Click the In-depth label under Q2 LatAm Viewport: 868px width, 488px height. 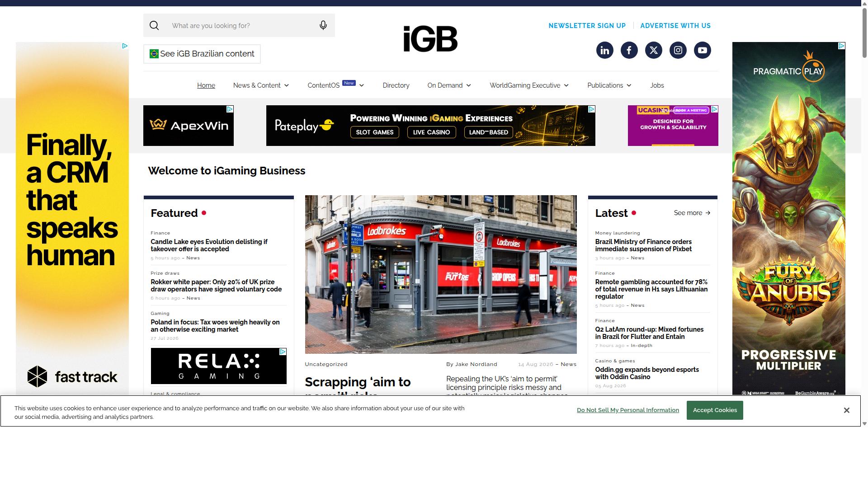[642, 346]
